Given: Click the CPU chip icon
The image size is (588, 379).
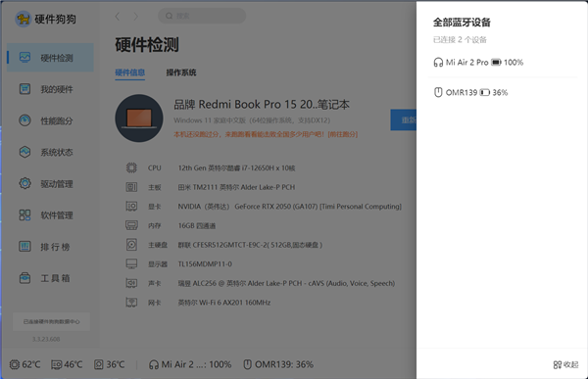Looking at the screenshot, I should click(131, 167).
